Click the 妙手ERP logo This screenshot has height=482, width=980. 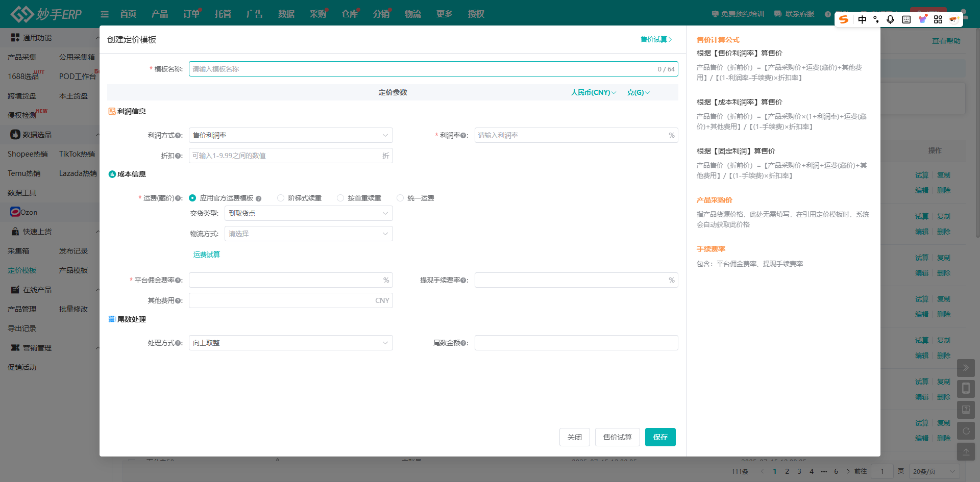pyautogui.click(x=46, y=14)
